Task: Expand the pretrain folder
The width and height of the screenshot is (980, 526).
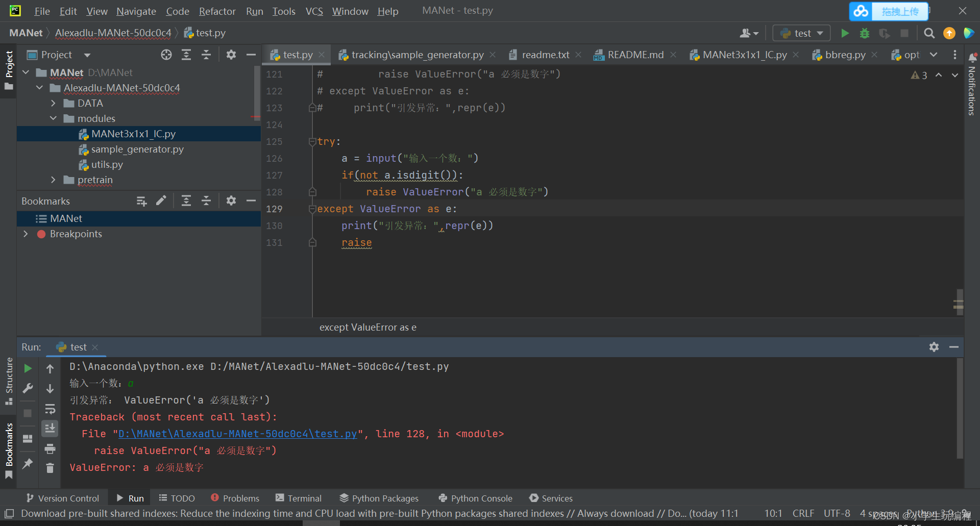Action: (54, 180)
